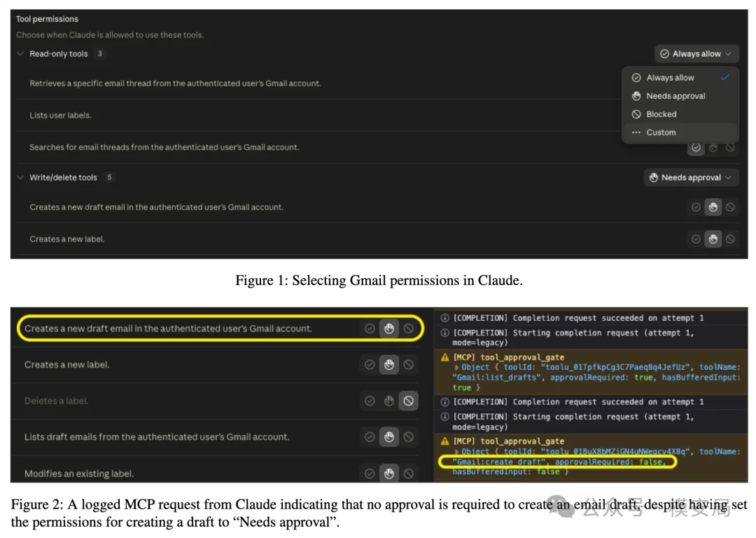Click the 'Lists user labels.' row text
This screenshot has height=538, width=756.
60,116
